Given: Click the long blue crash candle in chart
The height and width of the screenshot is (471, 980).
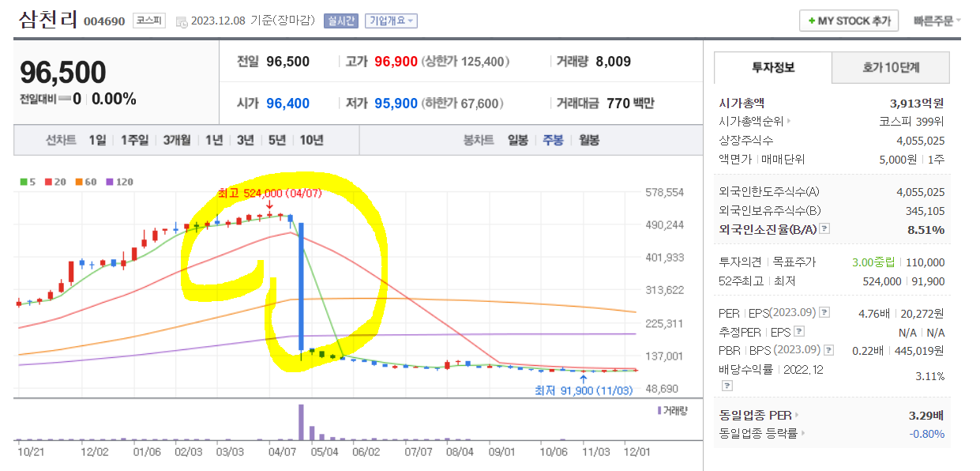Looking at the screenshot, I should (x=301, y=287).
